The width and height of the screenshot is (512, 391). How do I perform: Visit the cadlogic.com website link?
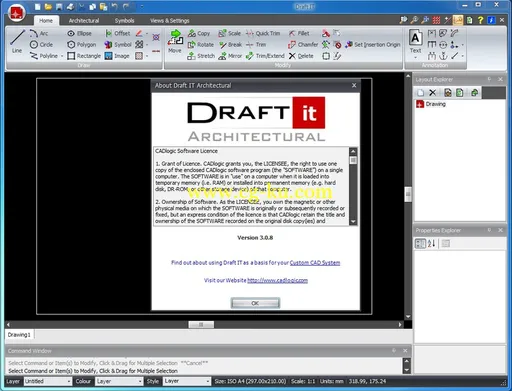277,280
